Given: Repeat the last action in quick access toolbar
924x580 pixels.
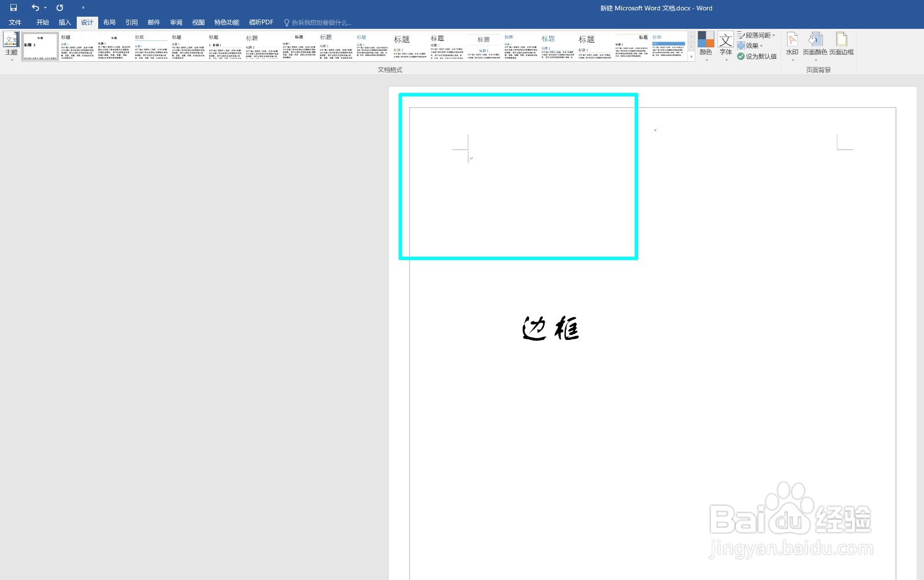Looking at the screenshot, I should click(x=59, y=8).
